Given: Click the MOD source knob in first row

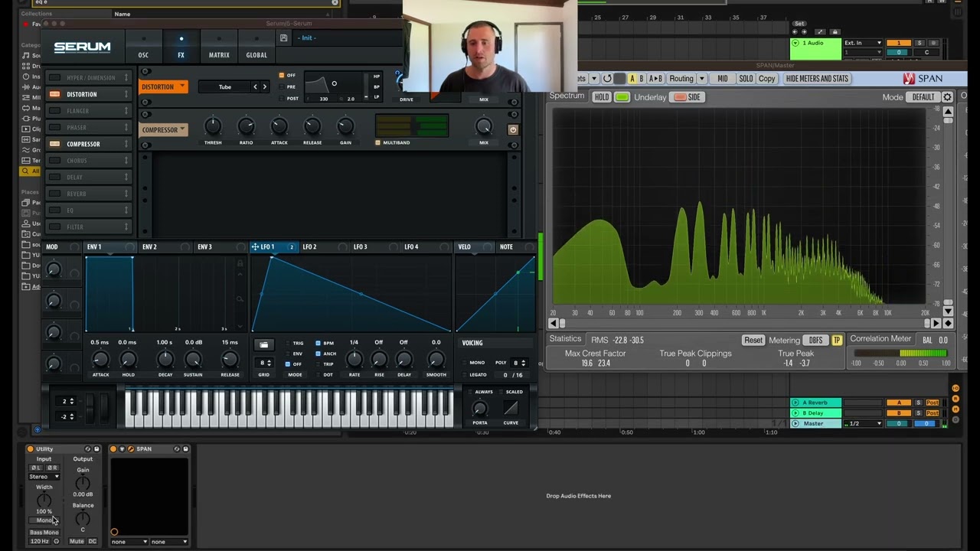Looking at the screenshot, I should [x=54, y=269].
